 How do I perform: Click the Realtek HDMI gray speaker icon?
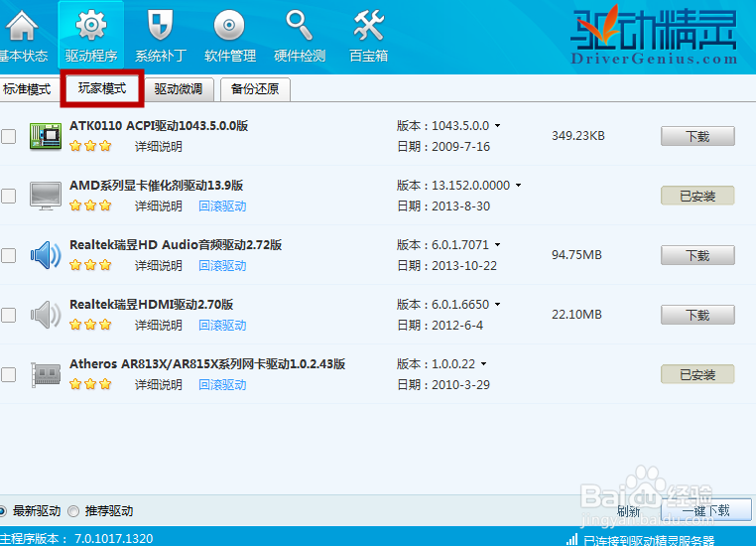point(46,315)
